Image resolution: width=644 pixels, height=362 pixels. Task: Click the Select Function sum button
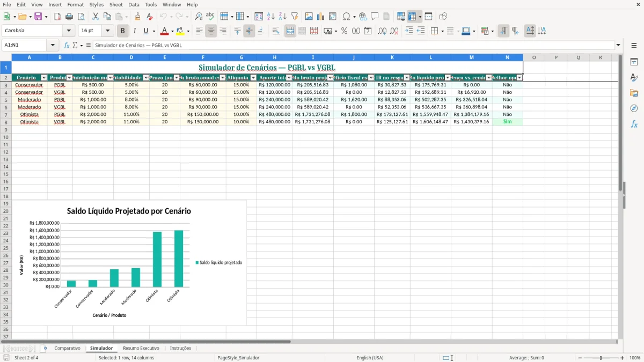[x=75, y=45]
